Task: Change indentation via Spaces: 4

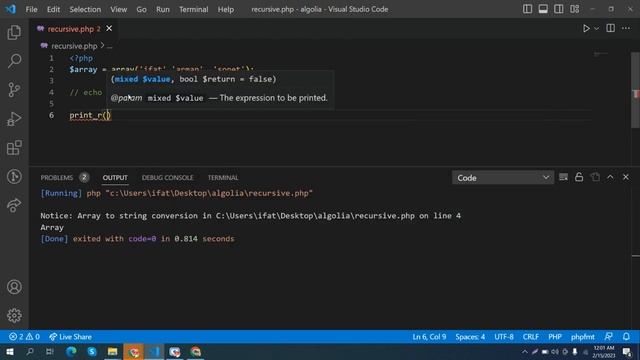Action: point(470,337)
